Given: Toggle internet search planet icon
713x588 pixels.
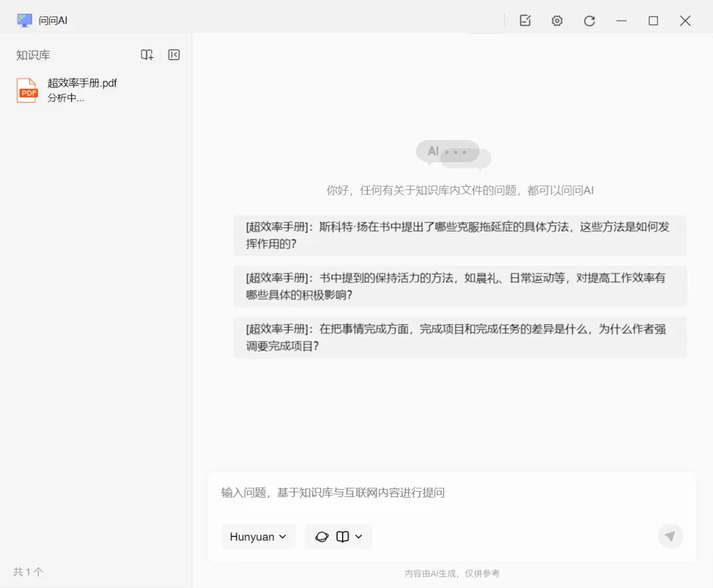Looking at the screenshot, I should (x=322, y=537).
